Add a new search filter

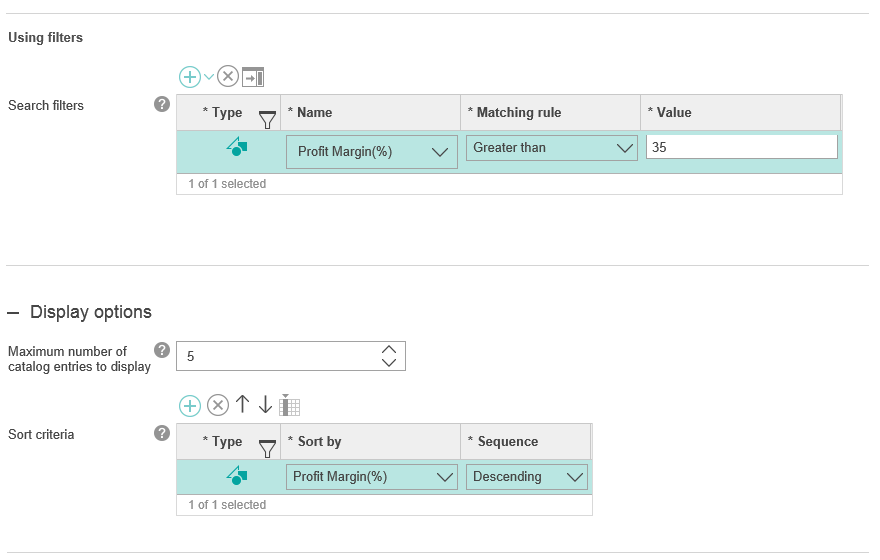click(190, 77)
